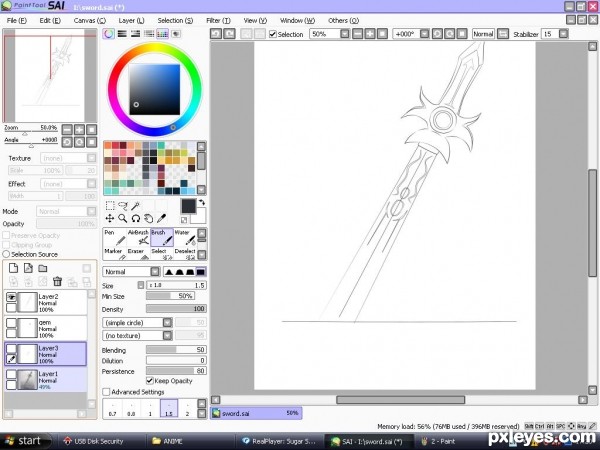The width and height of the screenshot is (600, 450).
Task: Open the Canvas menu
Action: 90,20
